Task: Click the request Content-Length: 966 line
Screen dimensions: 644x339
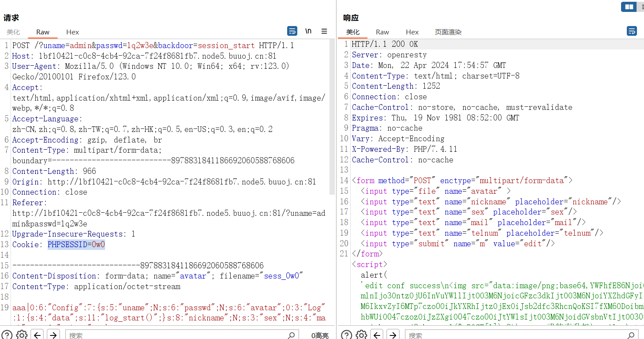Action: (54, 171)
